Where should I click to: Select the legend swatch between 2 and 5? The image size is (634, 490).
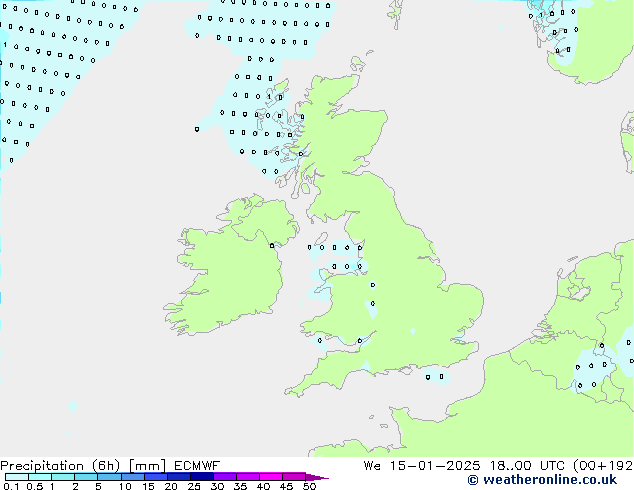click(x=86, y=477)
